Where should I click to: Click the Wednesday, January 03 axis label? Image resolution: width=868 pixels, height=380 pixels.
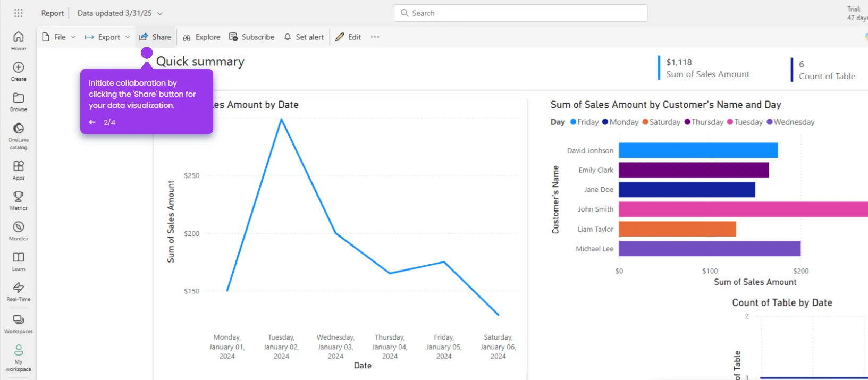click(335, 347)
